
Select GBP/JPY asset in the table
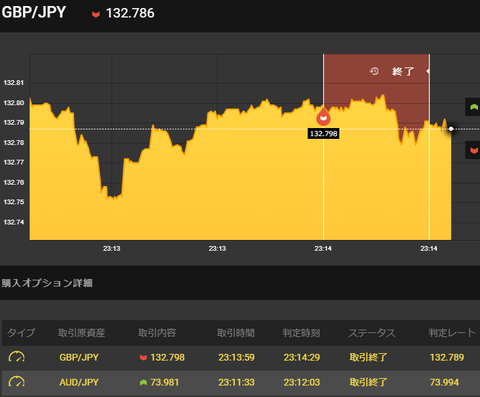click(x=79, y=357)
